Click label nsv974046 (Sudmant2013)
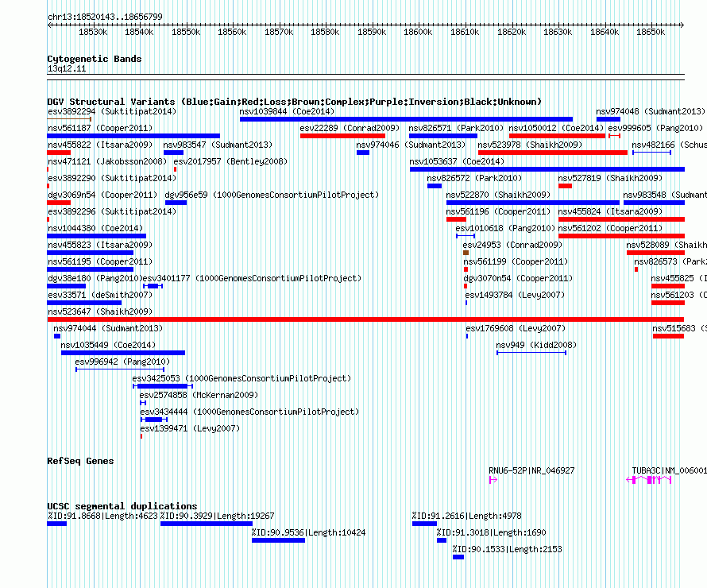 411,145
